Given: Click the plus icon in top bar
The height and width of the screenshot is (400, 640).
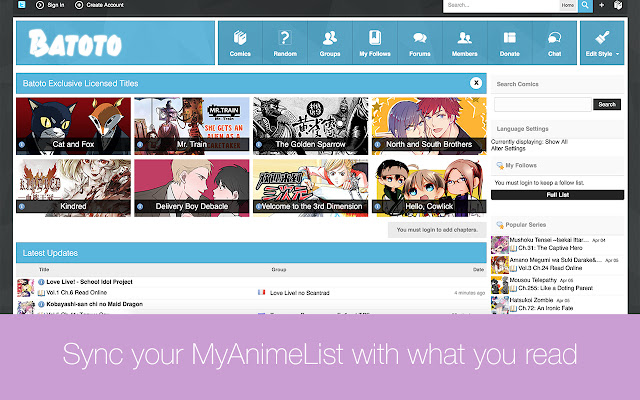Looking at the screenshot, I should (x=601, y=5).
